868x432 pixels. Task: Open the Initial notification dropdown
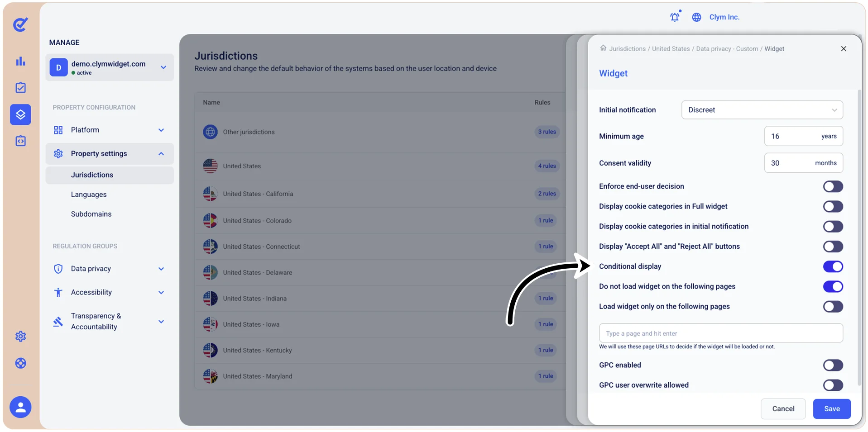tap(762, 110)
